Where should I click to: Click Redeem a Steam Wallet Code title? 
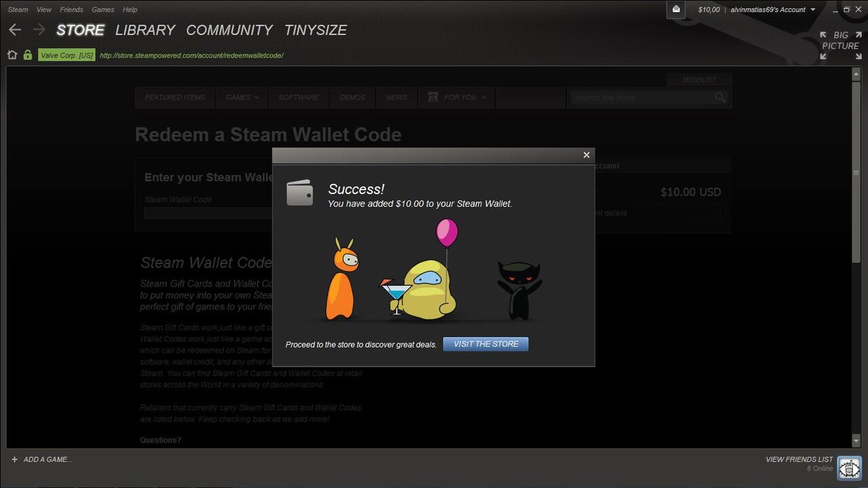coord(269,134)
